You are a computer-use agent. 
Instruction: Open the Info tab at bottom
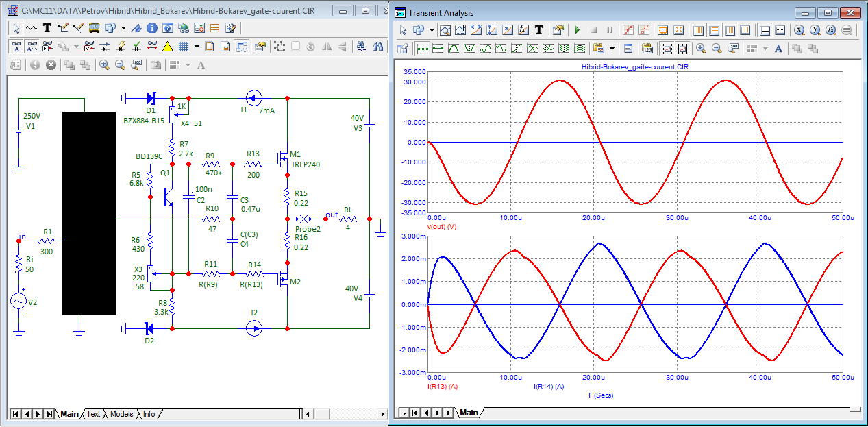point(149,414)
